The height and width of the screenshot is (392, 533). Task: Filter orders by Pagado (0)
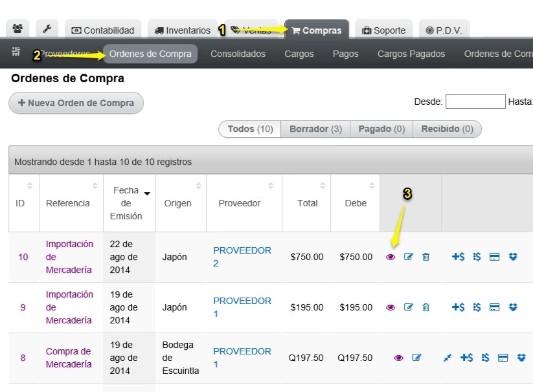(x=381, y=129)
